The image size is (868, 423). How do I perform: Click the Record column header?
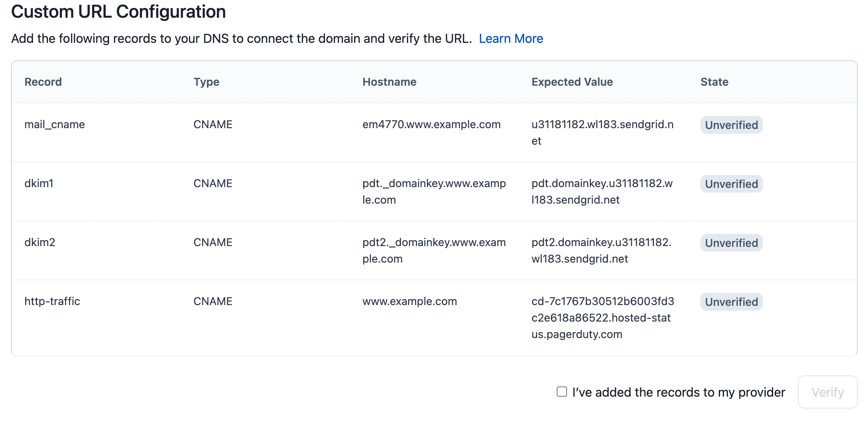(x=43, y=82)
